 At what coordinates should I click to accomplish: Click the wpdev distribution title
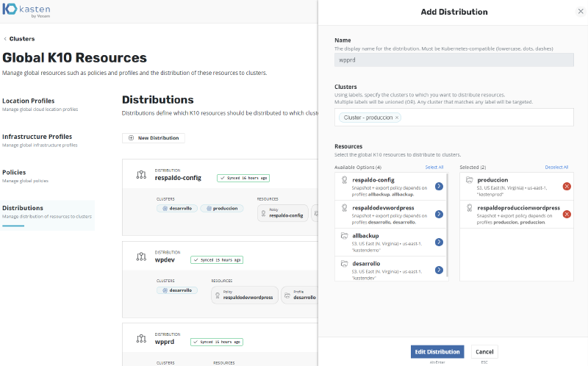165,260
